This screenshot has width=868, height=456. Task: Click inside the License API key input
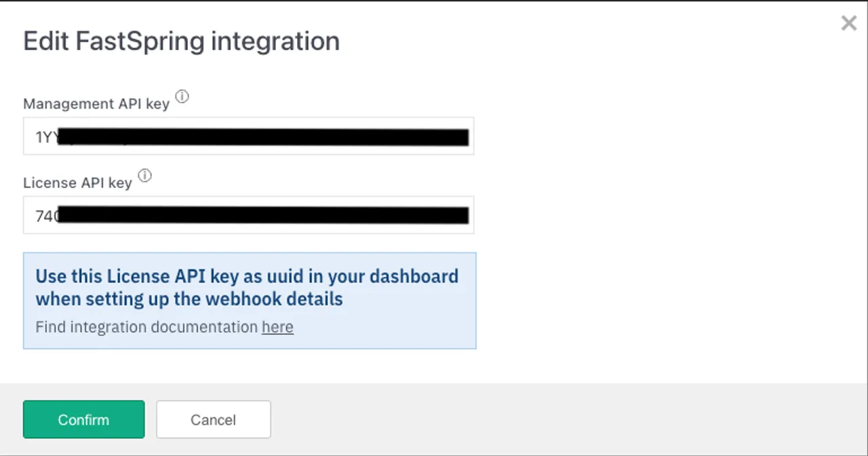(x=248, y=215)
